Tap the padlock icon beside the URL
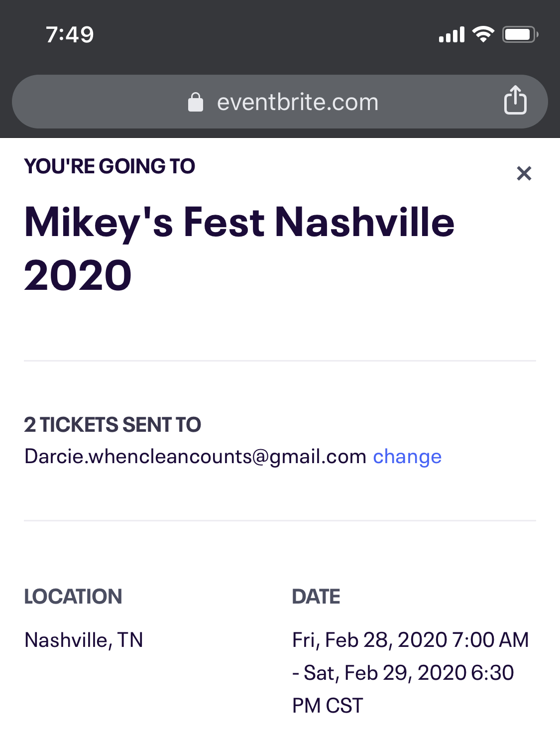 coord(196,102)
